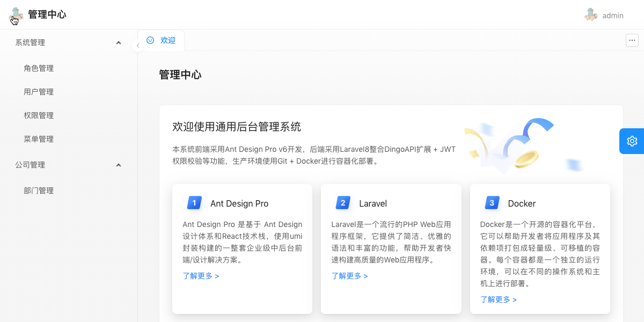Image resolution: width=644 pixels, height=322 pixels.
Task: Click 了解更多 link under Ant Design Pro
Action: 201,276
